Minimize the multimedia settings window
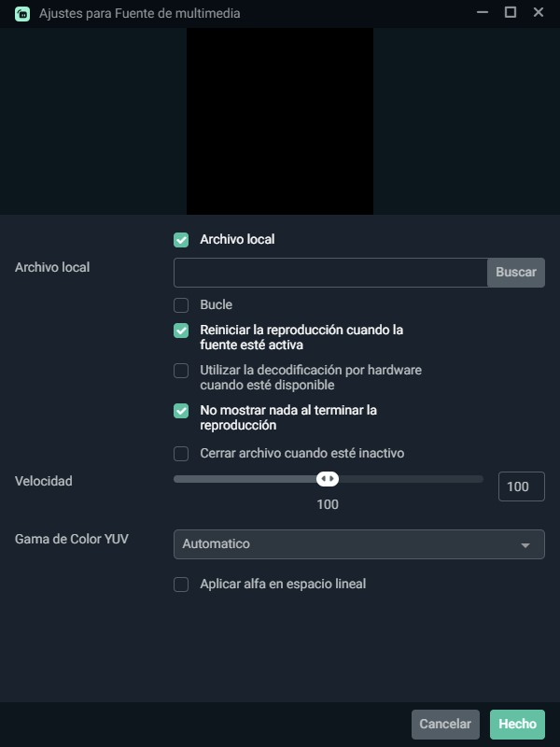Image resolution: width=560 pixels, height=747 pixels. click(483, 12)
